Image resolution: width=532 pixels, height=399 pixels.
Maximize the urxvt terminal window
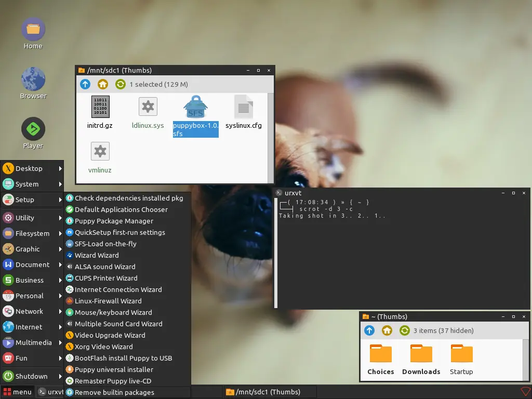[x=513, y=193]
